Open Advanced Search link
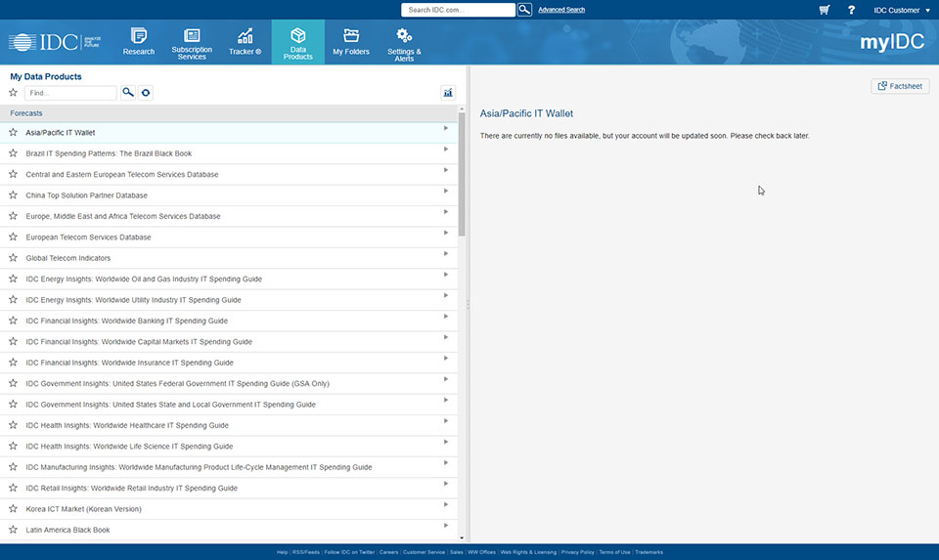Viewport: 939px width, 560px height. [x=561, y=10]
